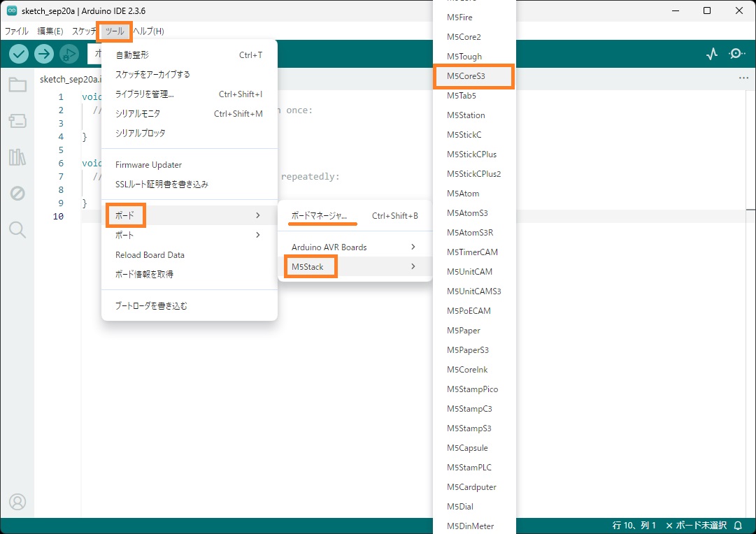Viewport: 756px width, 534px height.
Task: Open the Serial Plotter waveform icon
Action: tap(712, 54)
